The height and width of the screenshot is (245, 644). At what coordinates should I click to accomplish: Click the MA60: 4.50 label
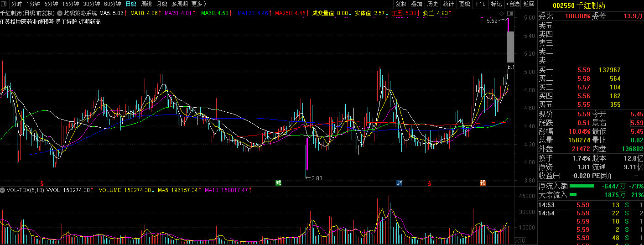(215, 13)
